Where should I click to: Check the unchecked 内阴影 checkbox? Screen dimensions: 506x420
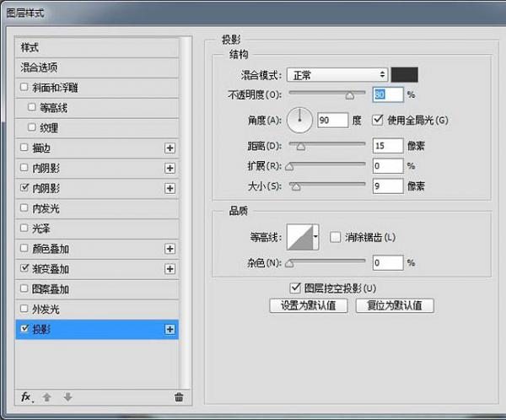click(x=24, y=168)
